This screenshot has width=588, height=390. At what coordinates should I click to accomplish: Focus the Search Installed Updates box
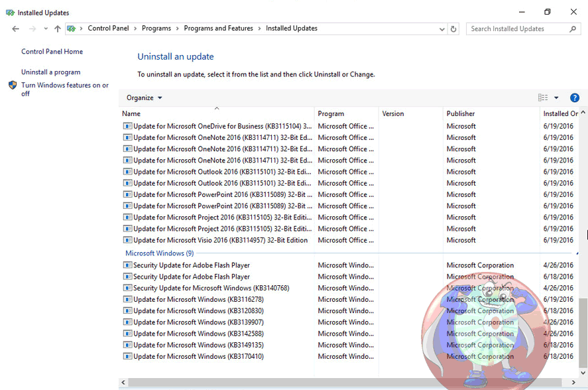tap(523, 29)
